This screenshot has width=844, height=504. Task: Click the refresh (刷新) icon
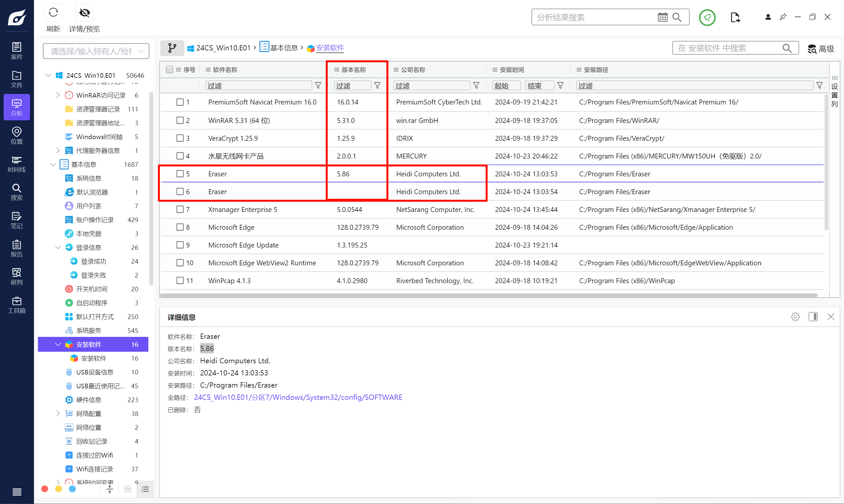tap(53, 13)
